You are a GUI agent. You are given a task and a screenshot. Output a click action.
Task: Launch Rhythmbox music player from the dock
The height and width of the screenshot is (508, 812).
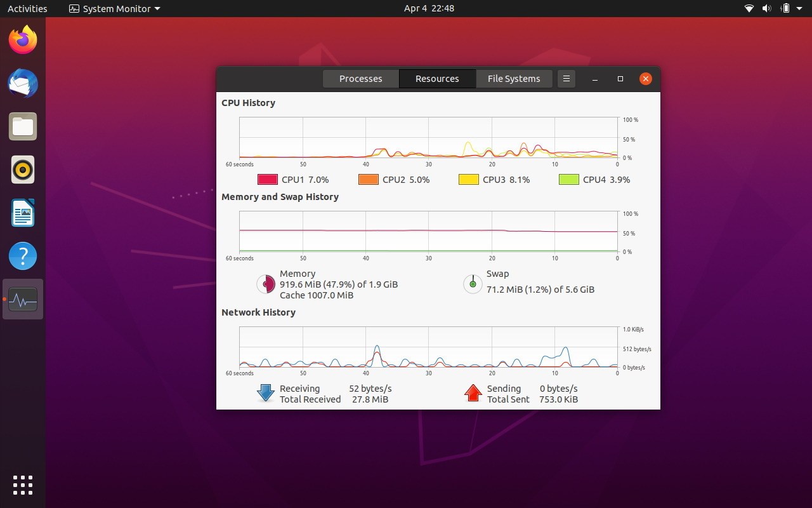click(x=23, y=170)
